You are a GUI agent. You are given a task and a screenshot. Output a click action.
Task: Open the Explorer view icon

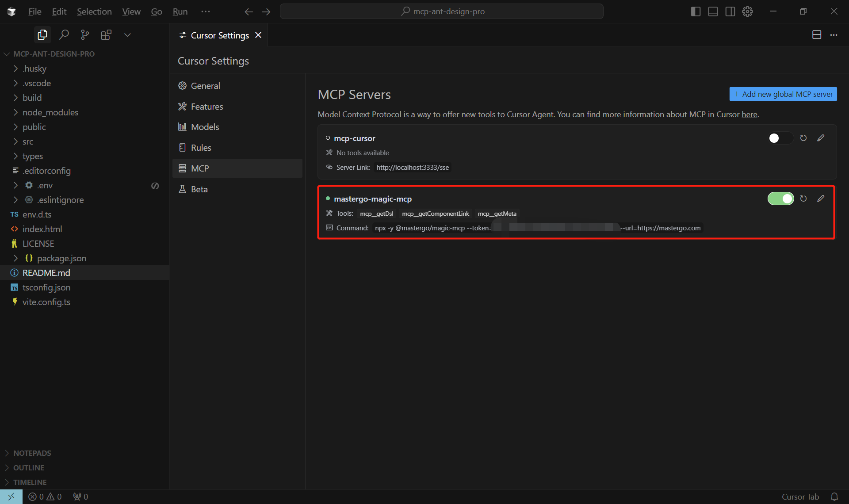42,35
